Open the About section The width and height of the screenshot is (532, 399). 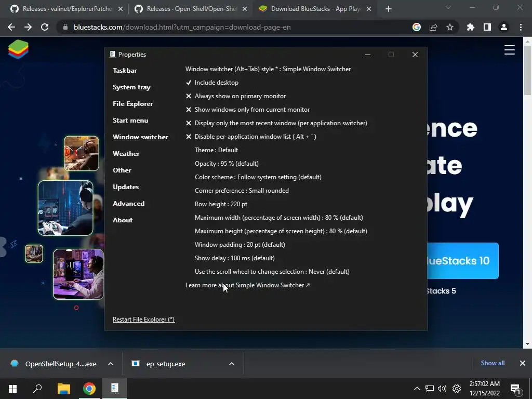pos(123,220)
